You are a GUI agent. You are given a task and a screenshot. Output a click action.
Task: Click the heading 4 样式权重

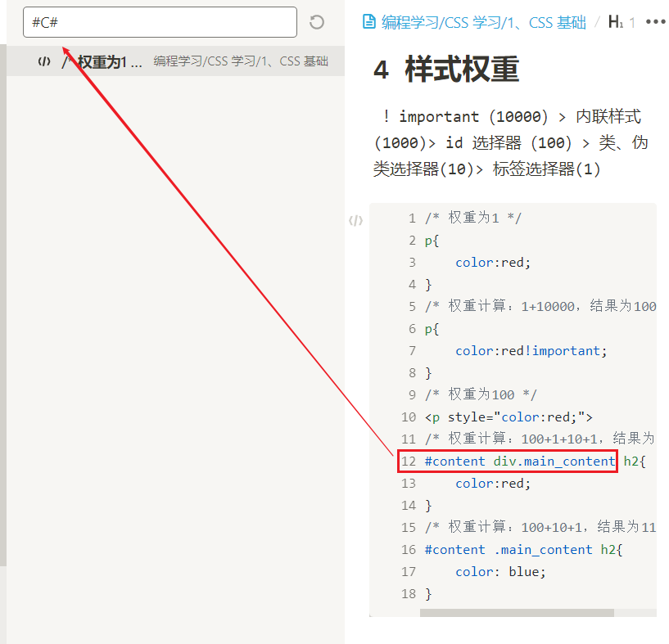coord(446,70)
